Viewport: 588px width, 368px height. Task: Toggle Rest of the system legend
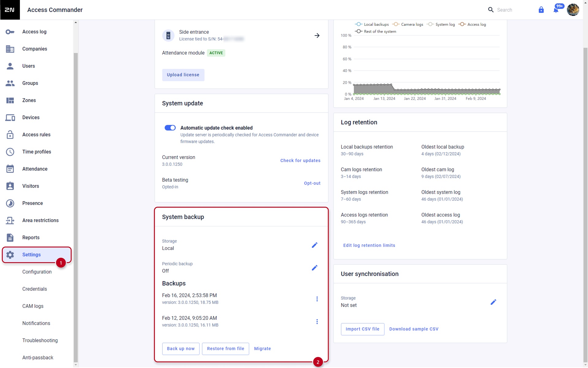tap(375, 32)
